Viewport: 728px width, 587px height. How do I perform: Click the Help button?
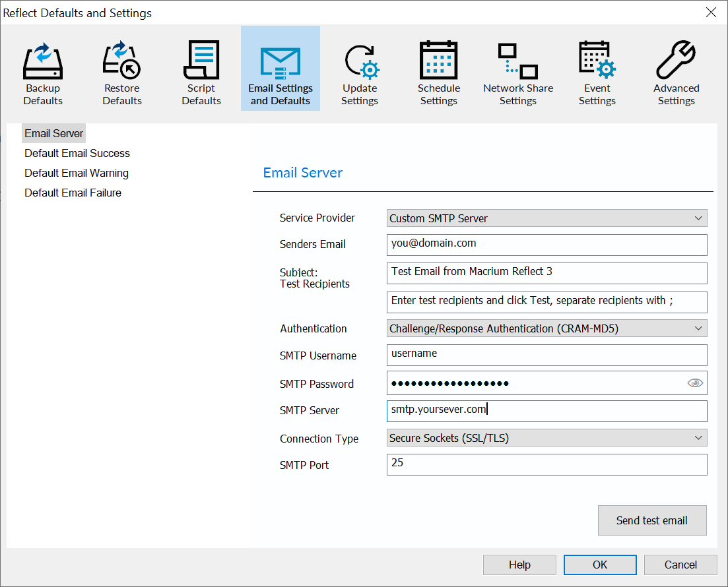coord(519,565)
